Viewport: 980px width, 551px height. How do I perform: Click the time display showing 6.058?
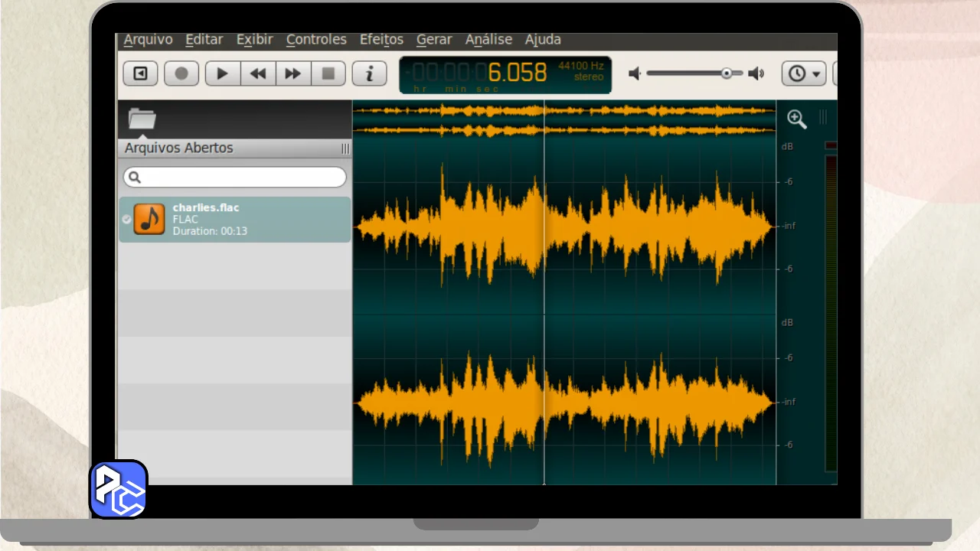pos(505,74)
